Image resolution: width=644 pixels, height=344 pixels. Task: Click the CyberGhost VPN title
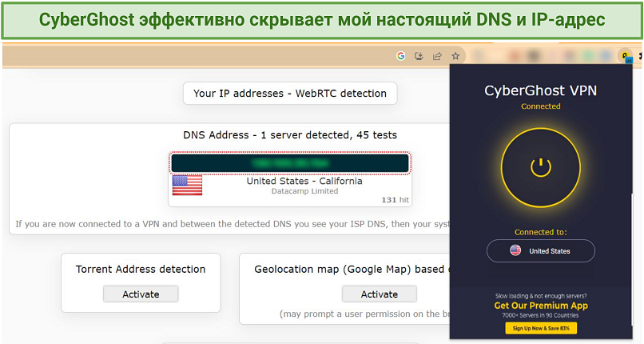click(x=540, y=90)
